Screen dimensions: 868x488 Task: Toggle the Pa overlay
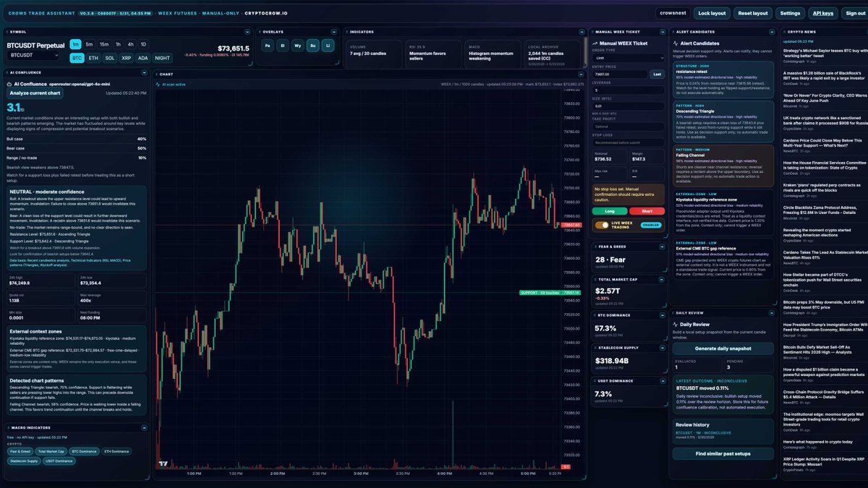(268, 46)
